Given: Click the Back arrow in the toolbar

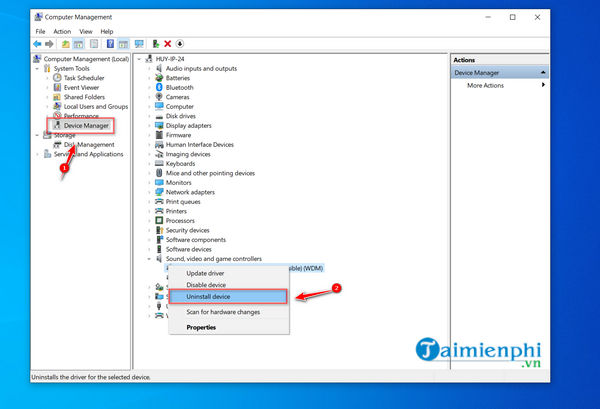Looking at the screenshot, I should 37,44.
